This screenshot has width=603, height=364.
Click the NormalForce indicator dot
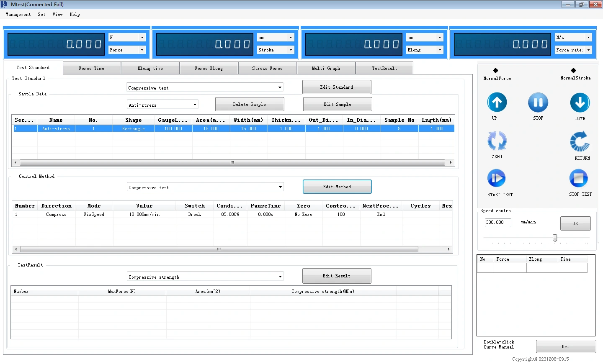click(x=496, y=70)
